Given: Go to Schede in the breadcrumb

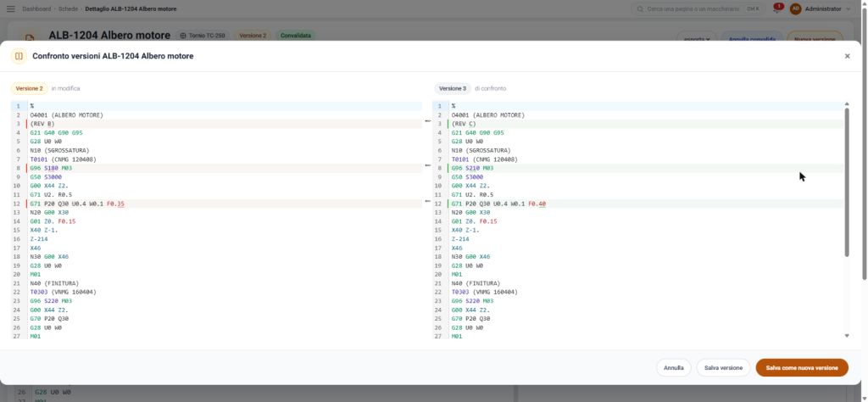Looking at the screenshot, I should click(68, 8).
